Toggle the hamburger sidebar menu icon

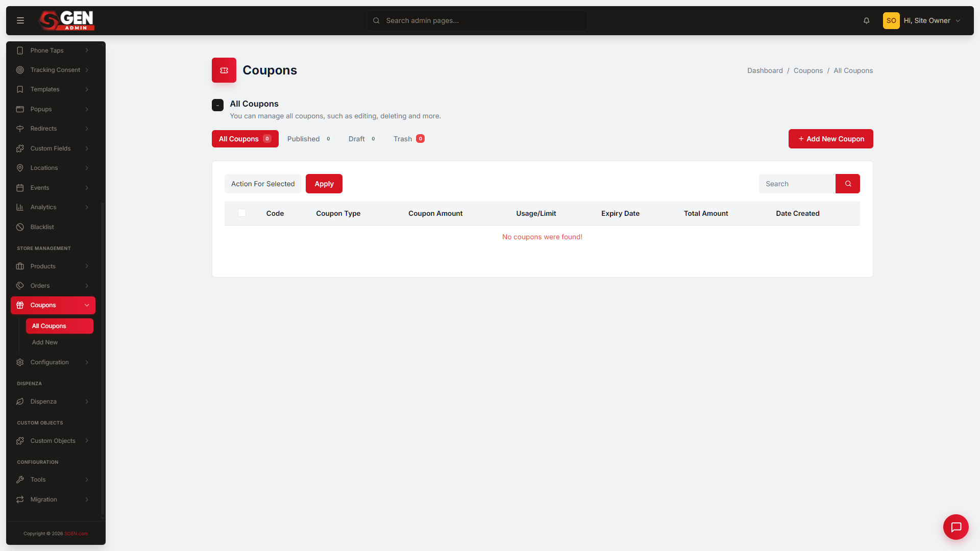coord(20,20)
